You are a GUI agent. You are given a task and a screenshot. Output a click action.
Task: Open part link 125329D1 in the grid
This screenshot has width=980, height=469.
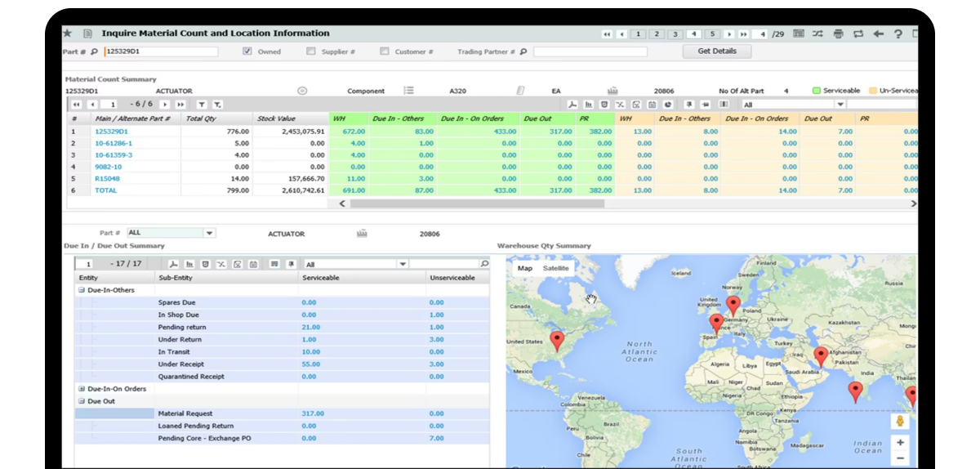[112, 132]
